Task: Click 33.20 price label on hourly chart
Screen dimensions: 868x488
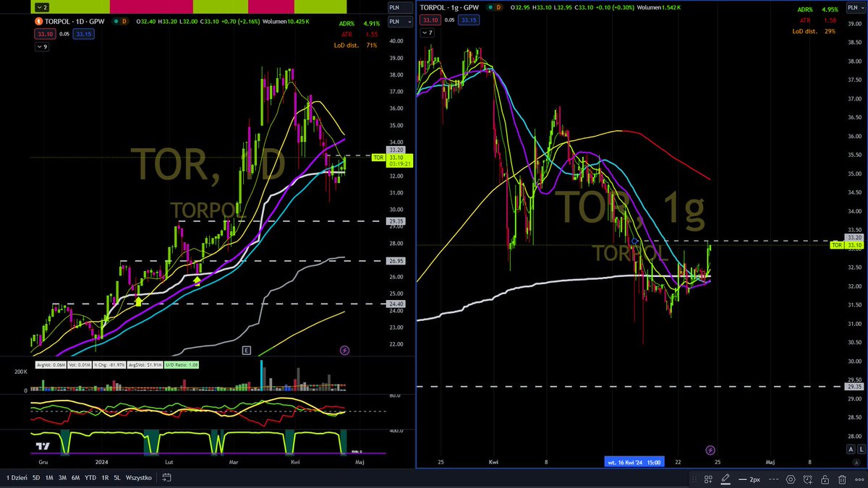Action: 854,237
